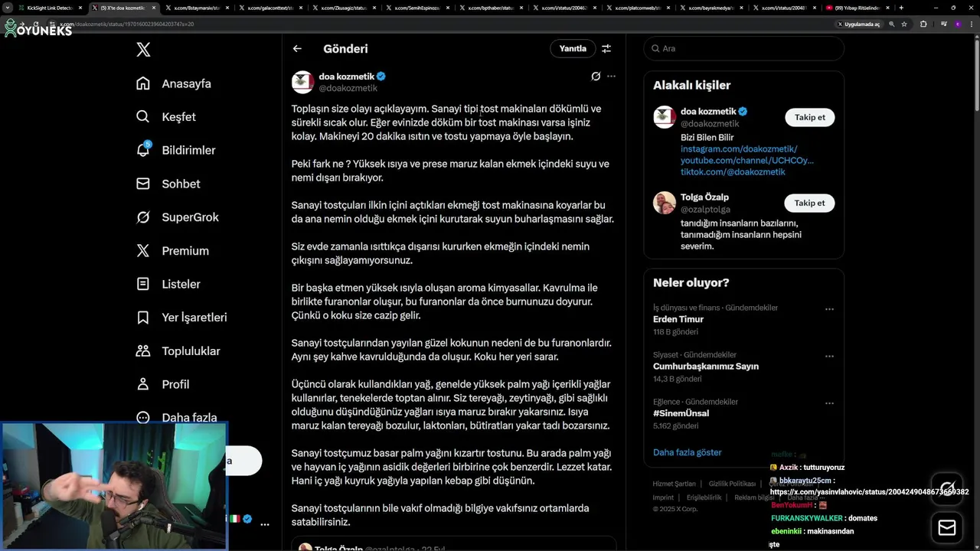Click Grok icon on doa kozmetik post
The height and width of the screenshot is (551, 980).
tap(596, 77)
